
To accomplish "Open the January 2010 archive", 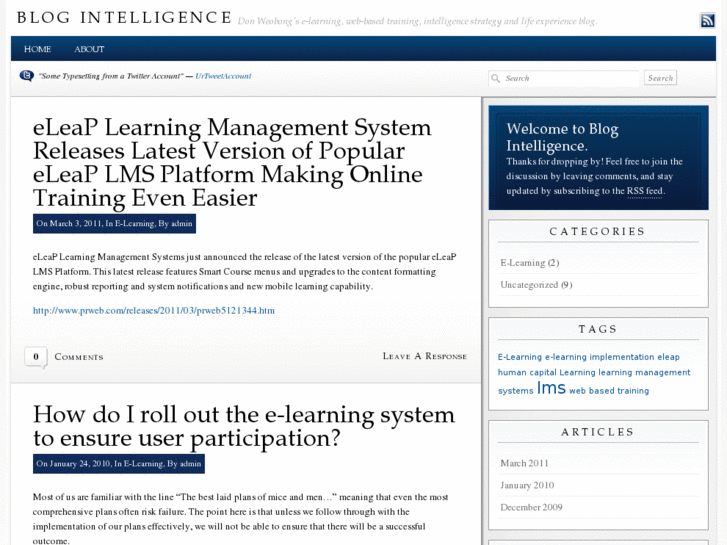I will (527, 485).
